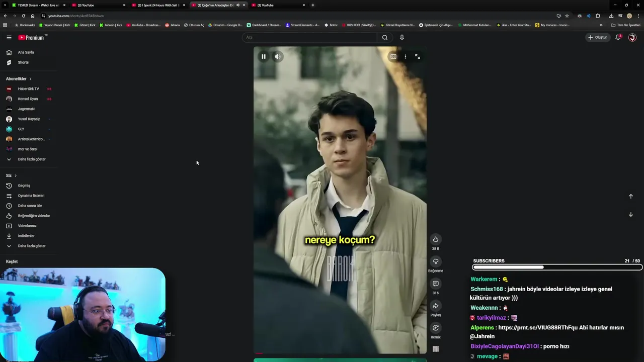The height and width of the screenshot is (362, 644).
Task: Open YouTube notifications bell
Action: coord(618,37)
